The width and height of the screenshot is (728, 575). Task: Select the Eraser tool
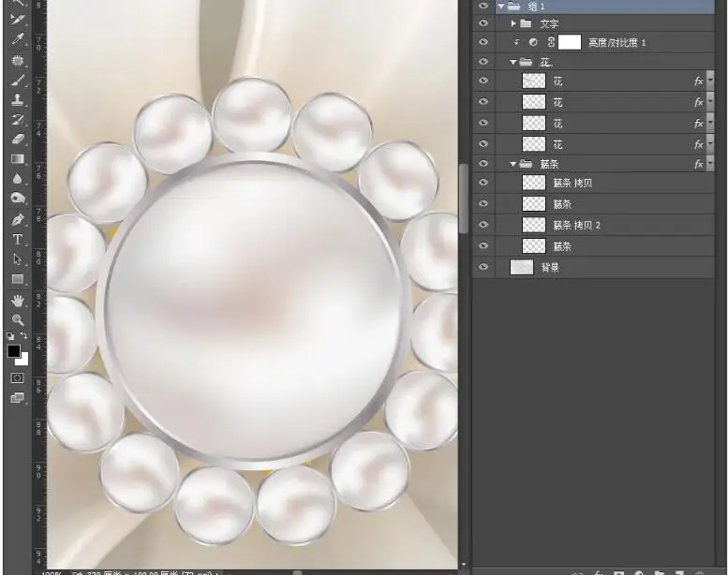18,139
